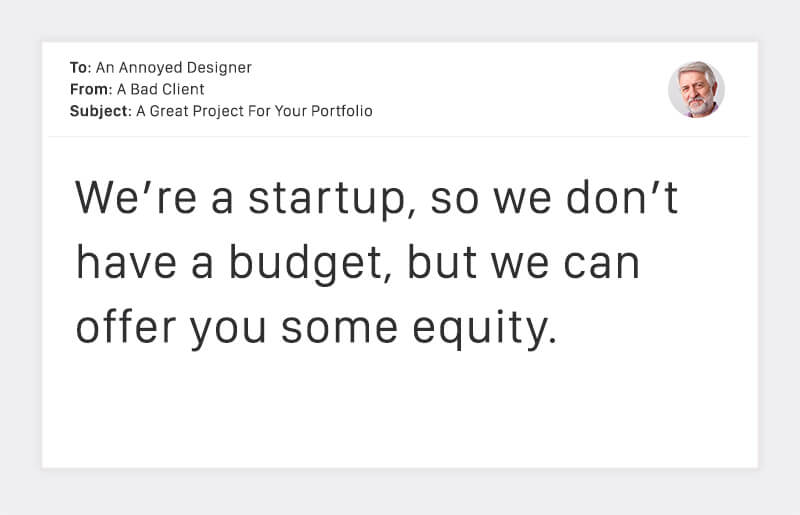The height and width of the screenshot is (515, 800).
Task: Click the divider line below the header
Action: (400, 137)
